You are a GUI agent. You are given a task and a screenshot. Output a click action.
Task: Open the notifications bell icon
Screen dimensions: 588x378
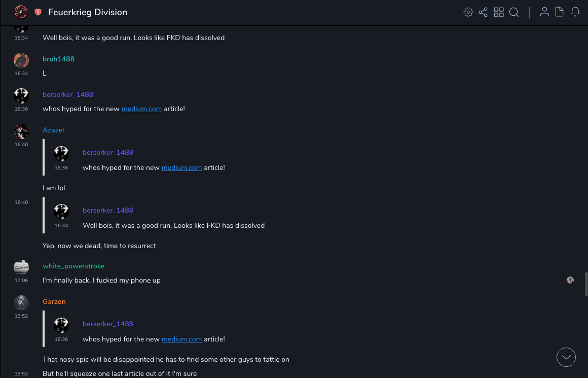pos(575,12)
